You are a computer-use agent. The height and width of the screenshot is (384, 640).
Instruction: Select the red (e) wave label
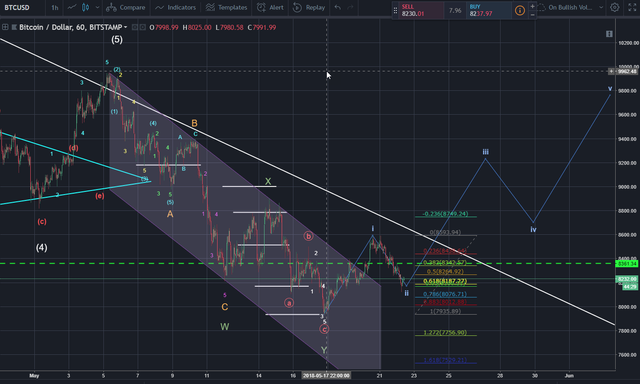click(100, 196)
